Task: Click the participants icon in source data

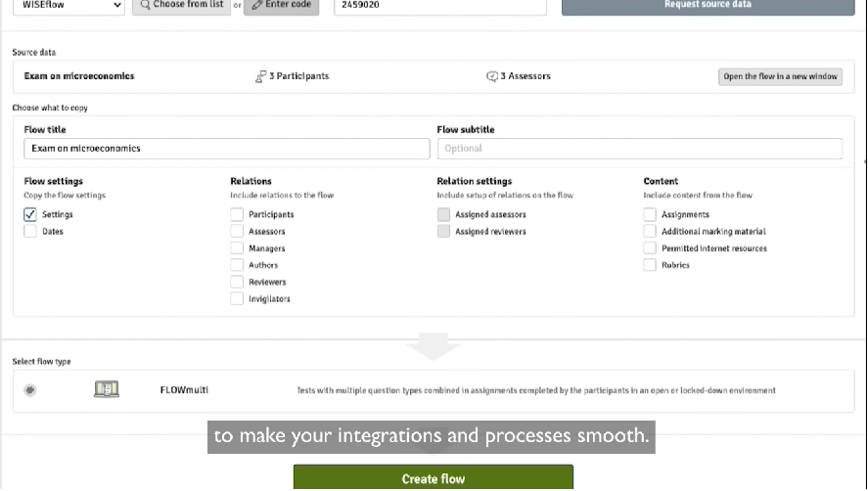Action: (x=260, y=76)
